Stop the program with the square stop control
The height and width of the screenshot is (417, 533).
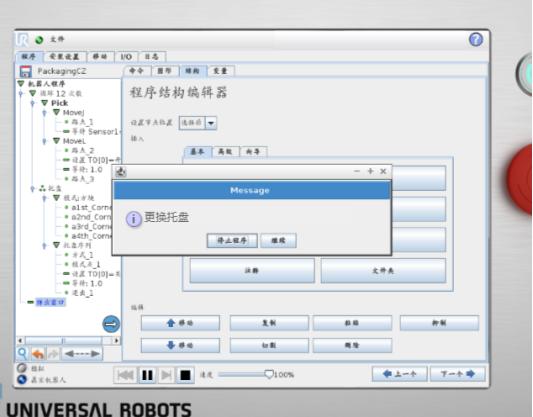[x=185, y=375]
